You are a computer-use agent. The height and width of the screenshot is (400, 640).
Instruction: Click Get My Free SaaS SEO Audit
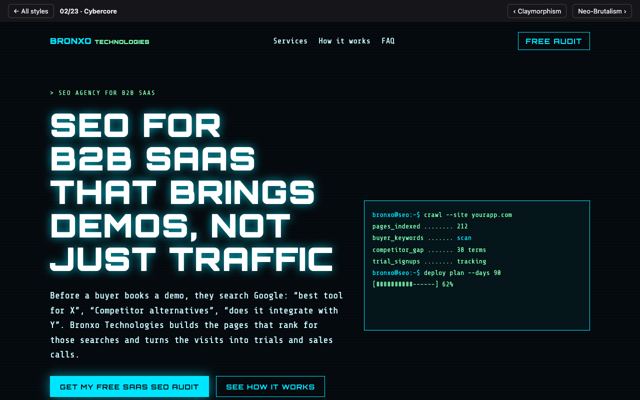tap(129, 387)
